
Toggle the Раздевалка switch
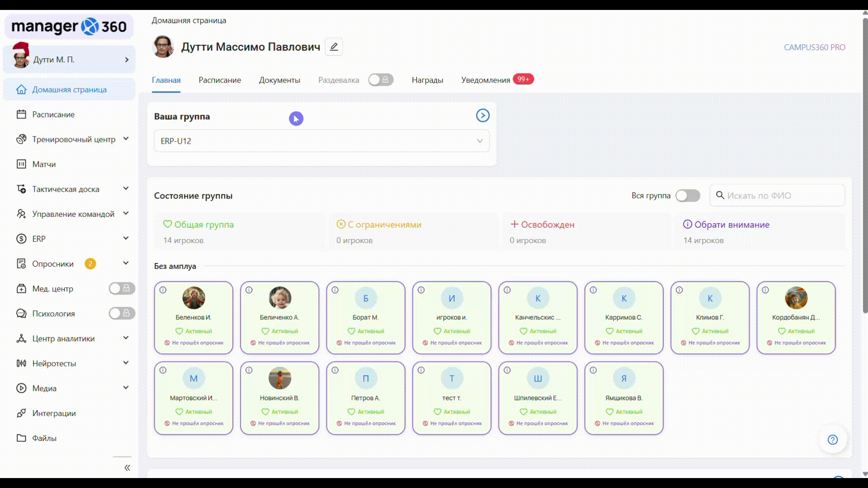click(x=381, y=80)
